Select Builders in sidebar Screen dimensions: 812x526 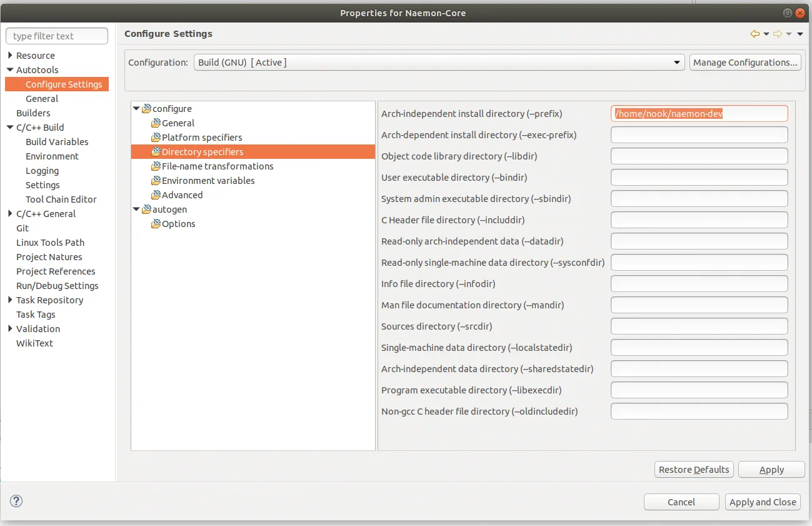(x=33, y=113)
